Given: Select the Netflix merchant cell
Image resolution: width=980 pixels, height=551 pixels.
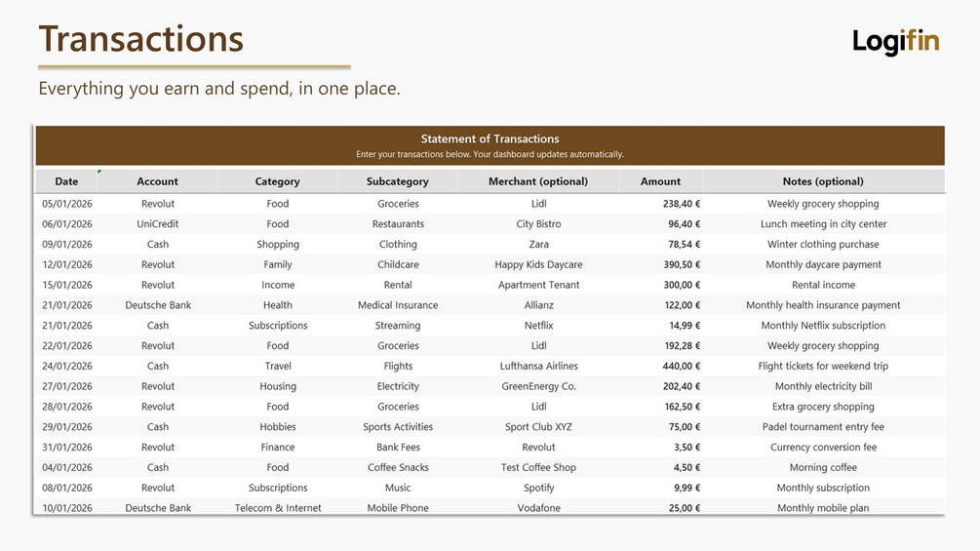Looking at the screenshot, I should [x=538, y=326].
